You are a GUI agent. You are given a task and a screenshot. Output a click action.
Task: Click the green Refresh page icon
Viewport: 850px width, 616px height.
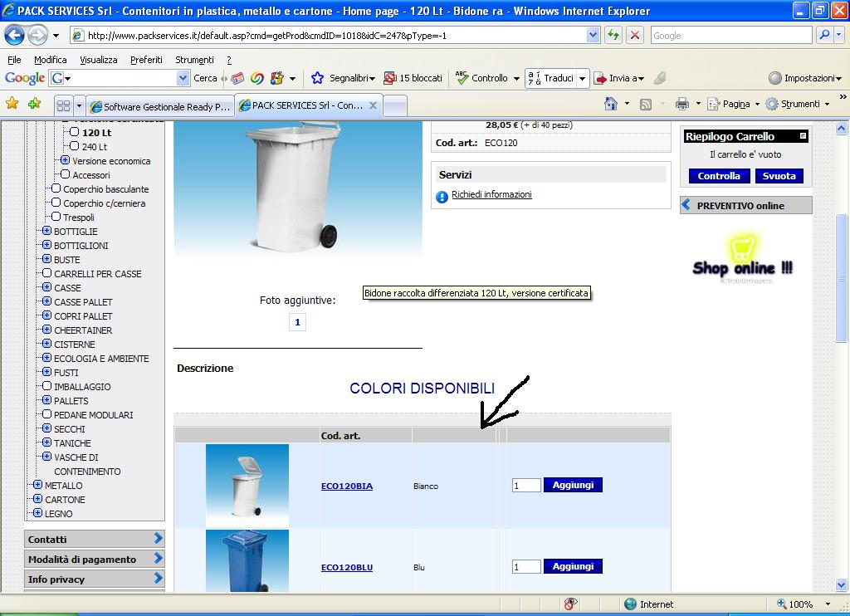click(613, 36)
